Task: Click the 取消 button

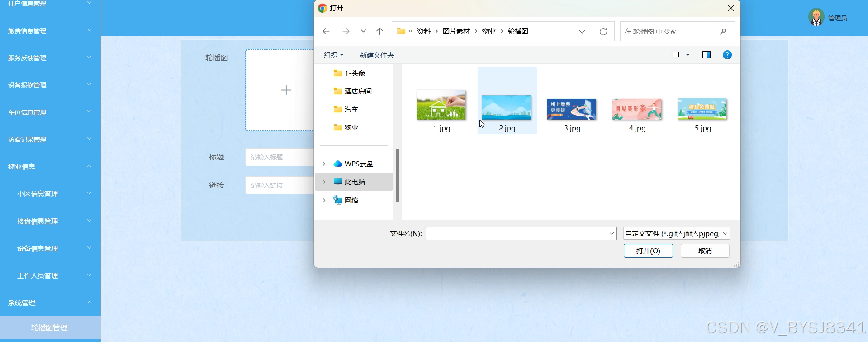Action: coord(705,250)
